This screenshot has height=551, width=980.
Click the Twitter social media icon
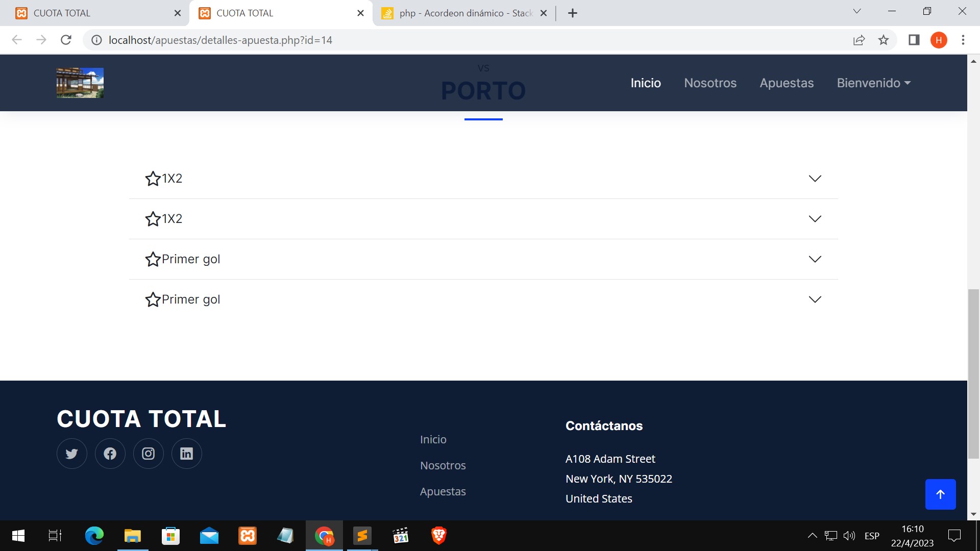click(x=71, y=453)
